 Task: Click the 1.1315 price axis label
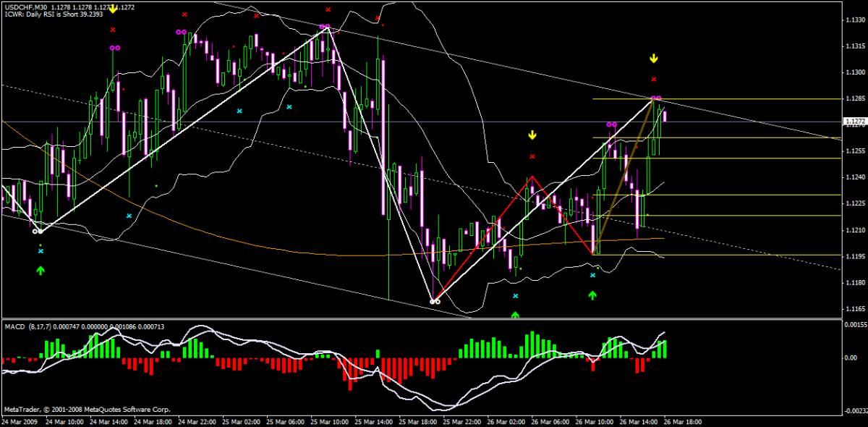pyautogui.click(x=854, y=46)
